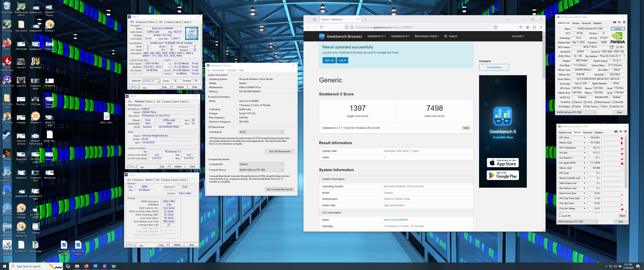This screenshot has height=270, width=644.
Task: Open the Compute API OpenCL dropdown
Action: point(261,164)
